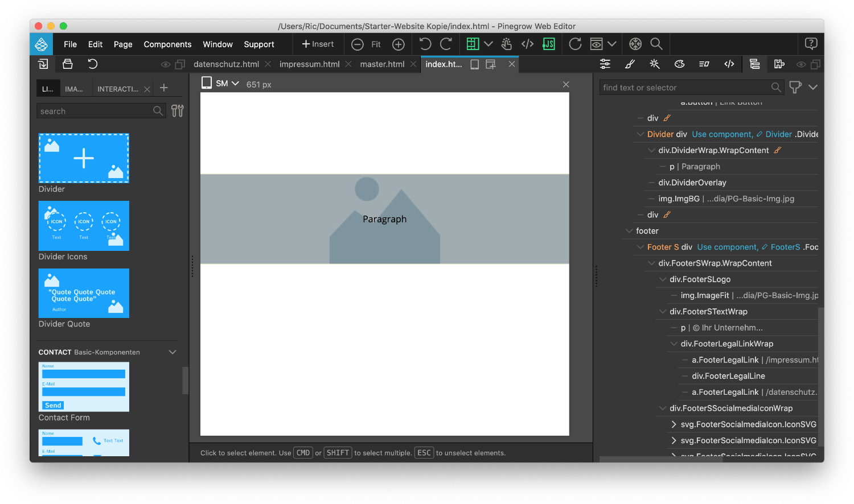Screen dimensions: 854x504
Task: Open the Support menu
Action: pyautogui.click(x=259, y=44)
